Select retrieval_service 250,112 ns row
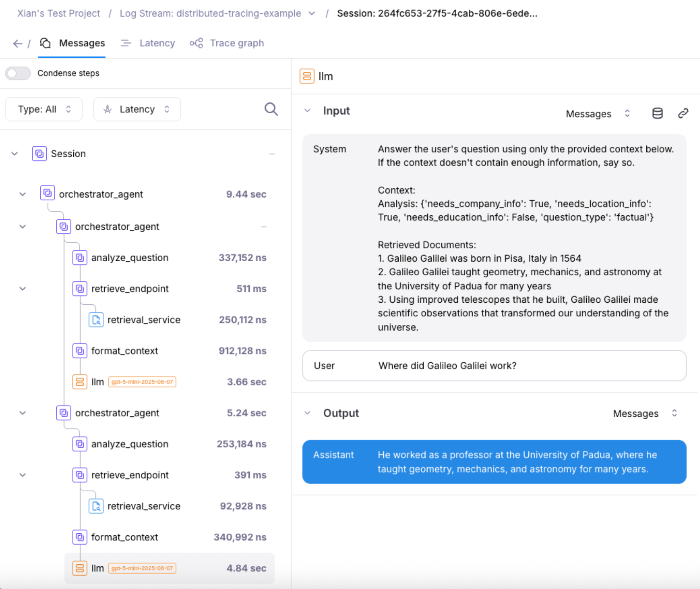 (x=178, y=320)
